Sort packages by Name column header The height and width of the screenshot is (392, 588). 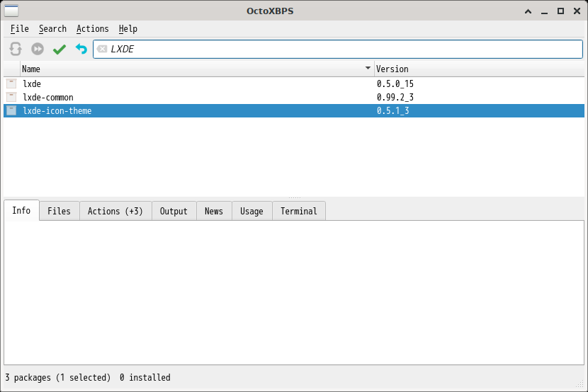197,69
